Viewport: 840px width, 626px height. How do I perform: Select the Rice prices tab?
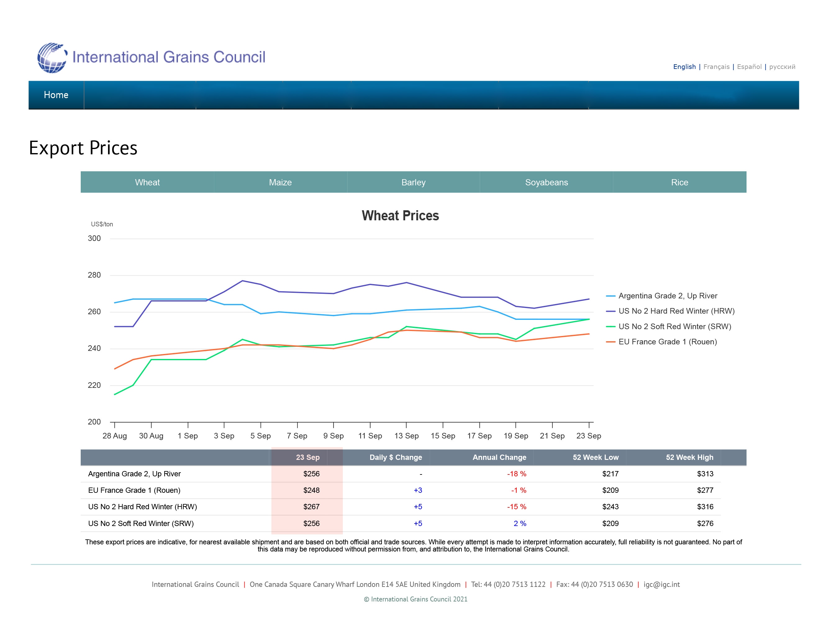coord(679,182)
